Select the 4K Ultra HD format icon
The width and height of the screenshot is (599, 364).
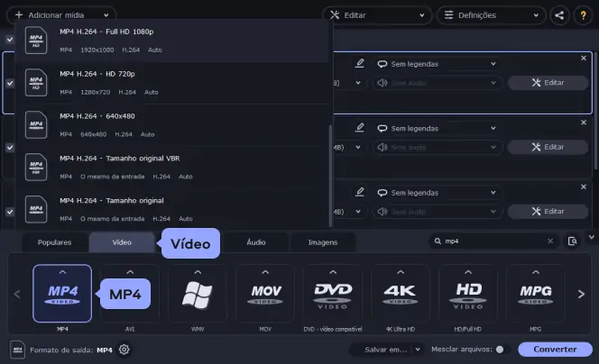[x=401, y=294]
